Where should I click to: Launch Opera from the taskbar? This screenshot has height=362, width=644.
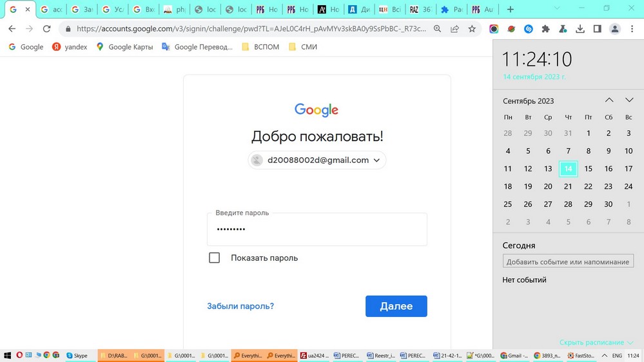pos(19,355)
